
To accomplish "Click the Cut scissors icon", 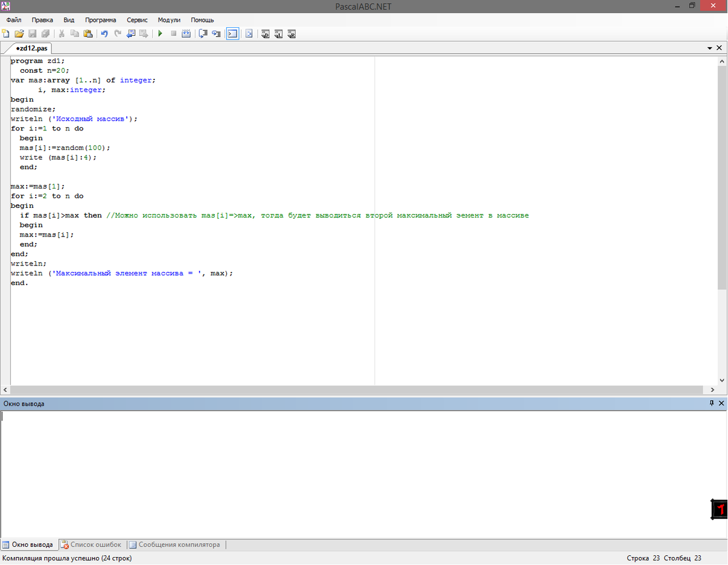I will coord(61,34).
